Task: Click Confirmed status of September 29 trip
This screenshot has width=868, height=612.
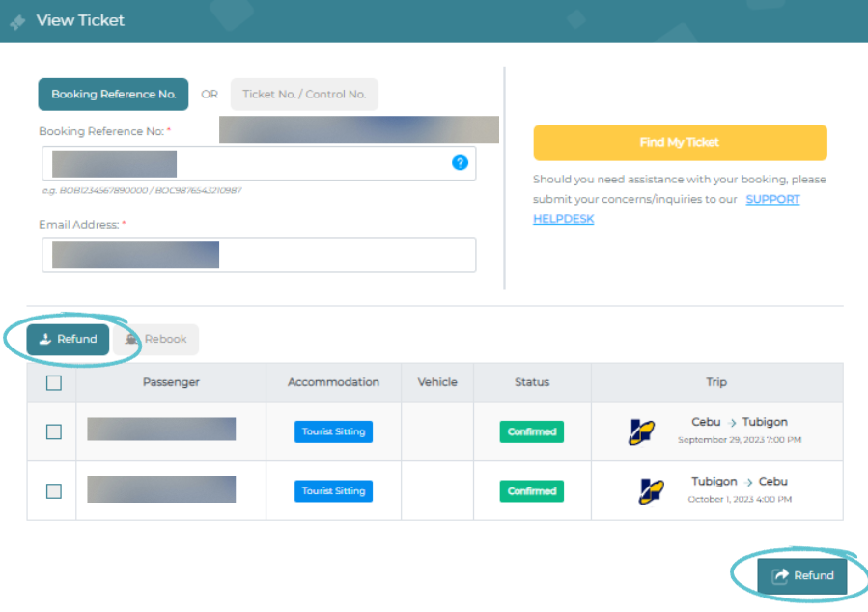Action: pyautogui.click(x=532, y=431)
